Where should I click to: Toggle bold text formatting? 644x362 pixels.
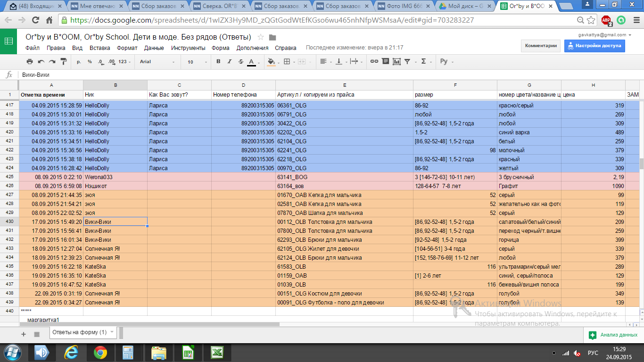click(x=218, y=62)
